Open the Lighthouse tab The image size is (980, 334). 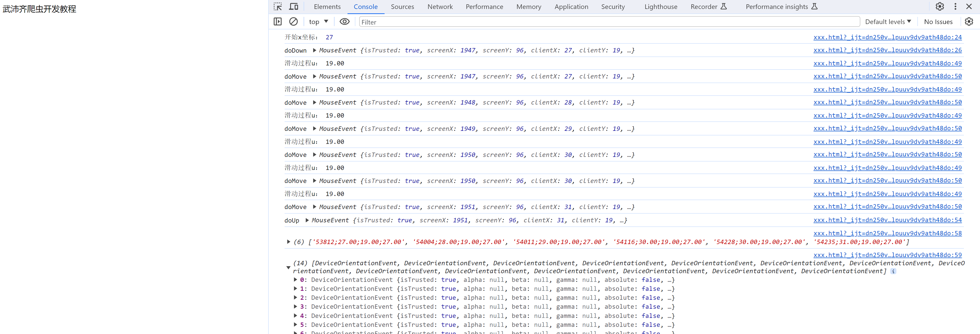[661, 6]
